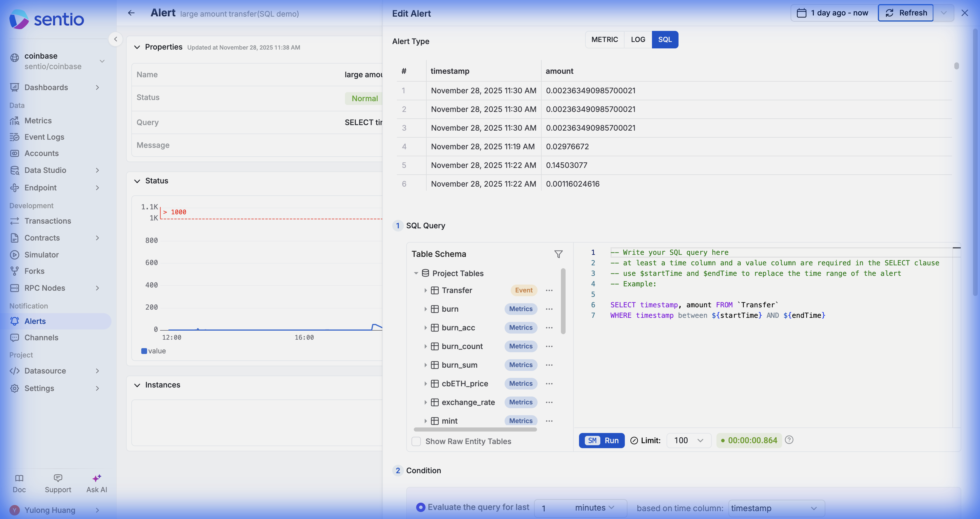Enable Show Raw Entity Tables checkbox

click(416, 441)
